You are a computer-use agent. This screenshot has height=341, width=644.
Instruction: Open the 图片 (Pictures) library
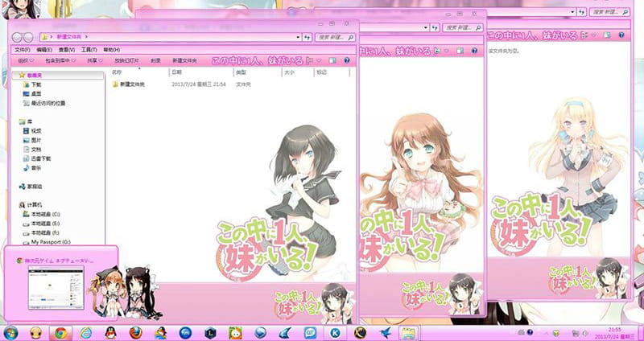[35, 140]
